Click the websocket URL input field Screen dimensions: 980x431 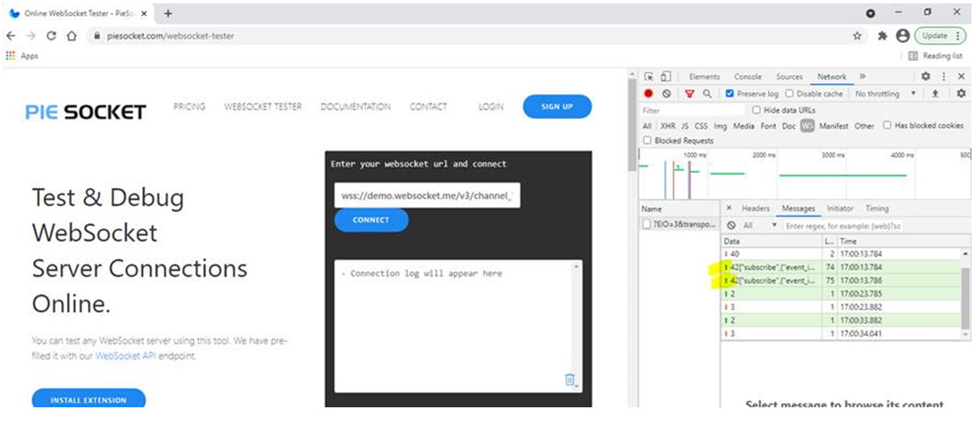click(x=427, y=196)
